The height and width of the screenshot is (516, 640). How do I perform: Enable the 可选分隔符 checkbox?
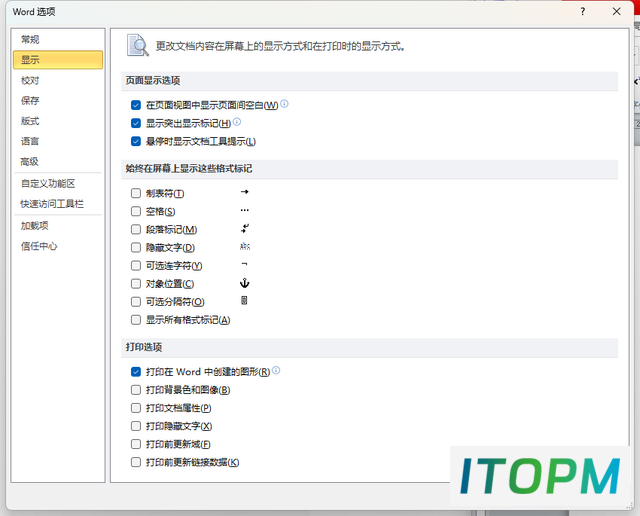point(136,302)
